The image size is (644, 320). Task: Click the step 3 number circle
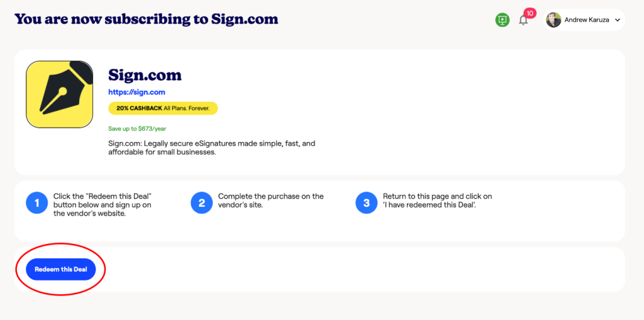[367, 203]
